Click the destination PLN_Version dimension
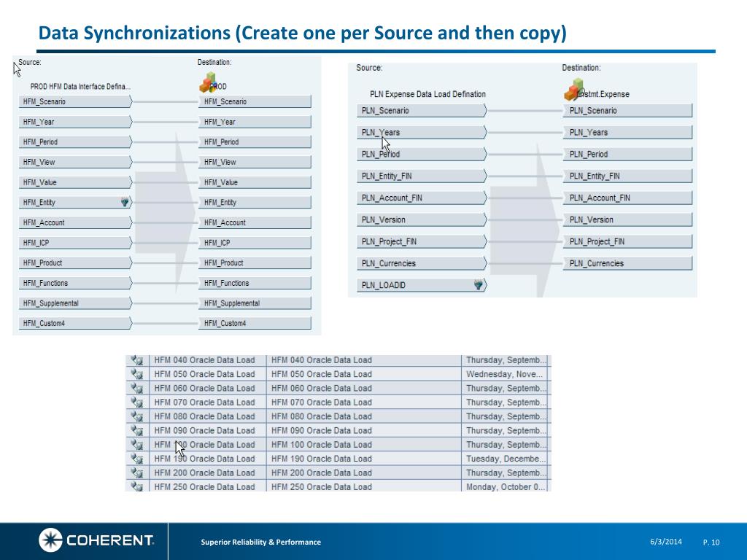Viewport: 747px width, 560px height. click(x=628, y=219)
